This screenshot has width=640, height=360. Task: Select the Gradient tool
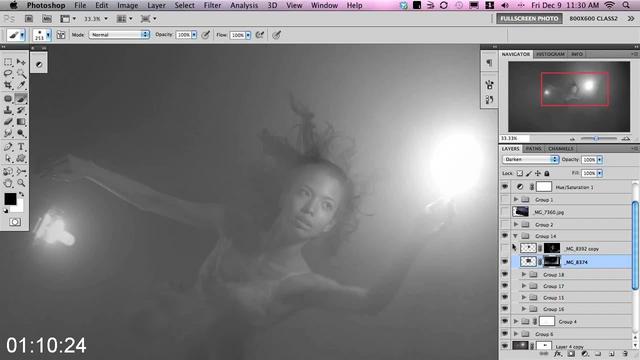tap(21, 122)
